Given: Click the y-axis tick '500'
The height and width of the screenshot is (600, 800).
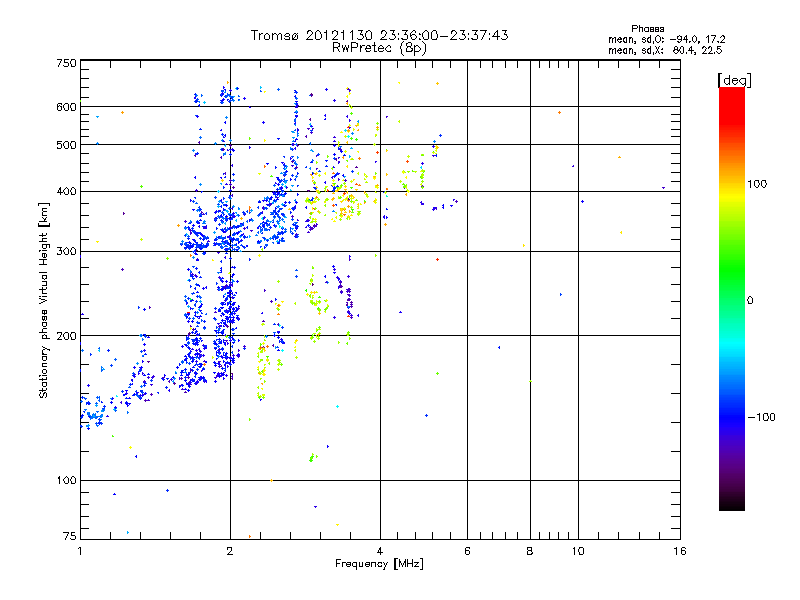Looking at the screenshot, I should pyautogui.click(x=67, y=145).
